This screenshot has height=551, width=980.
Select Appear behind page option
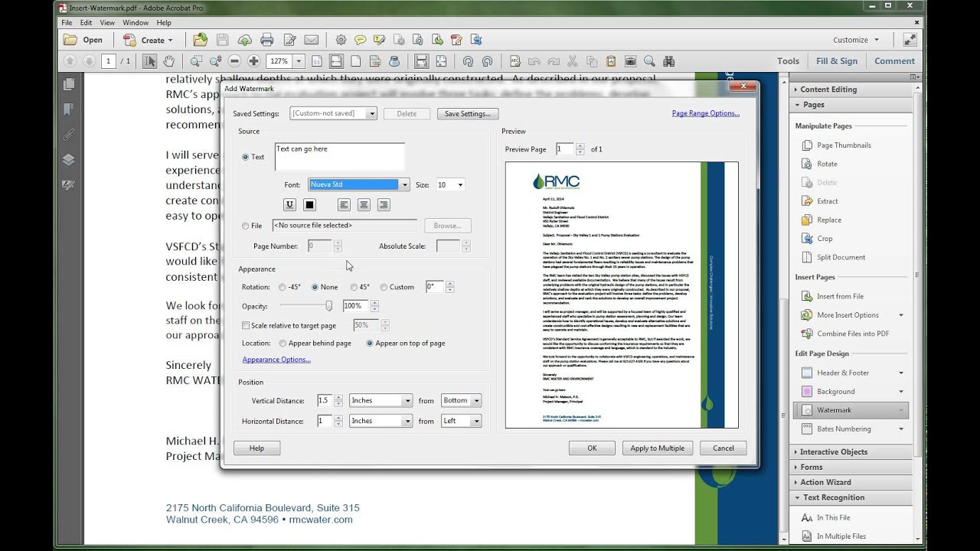pos(283,344)
